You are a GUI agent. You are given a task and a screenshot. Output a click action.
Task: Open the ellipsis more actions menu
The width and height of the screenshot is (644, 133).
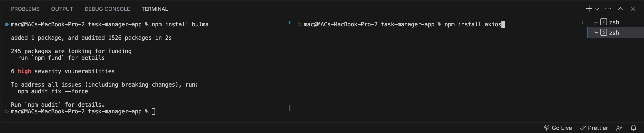point(608,9)
